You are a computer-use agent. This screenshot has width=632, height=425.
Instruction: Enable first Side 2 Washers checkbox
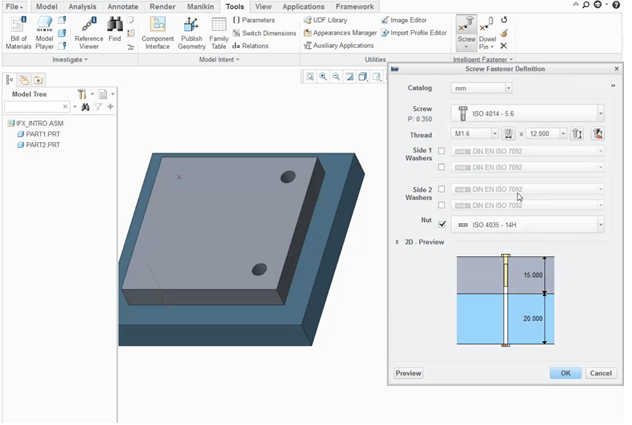(x=441, y=189)
